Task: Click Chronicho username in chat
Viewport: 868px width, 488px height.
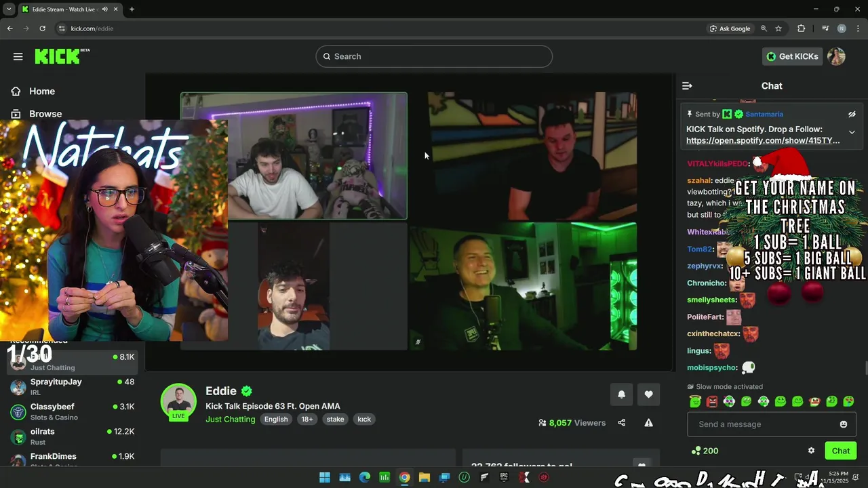Action: [706, 283]
